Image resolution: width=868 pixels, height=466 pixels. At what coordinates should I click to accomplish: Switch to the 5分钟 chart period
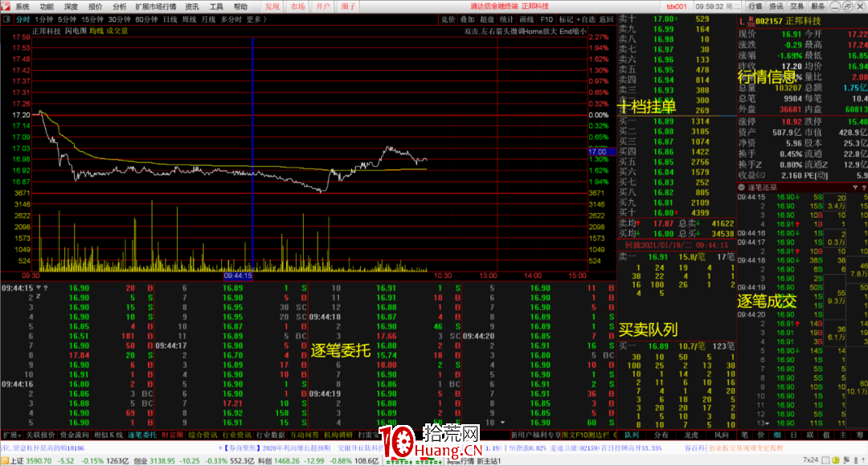pyautogui.click(x=68, y=19)
